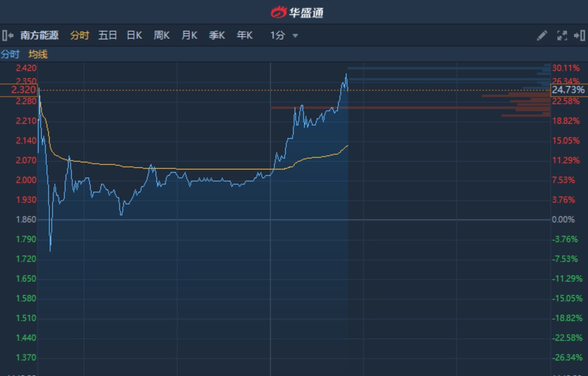Screen dimensions: 588x376
Task: Select the 日K chart tab
Action: coord(134,35)
